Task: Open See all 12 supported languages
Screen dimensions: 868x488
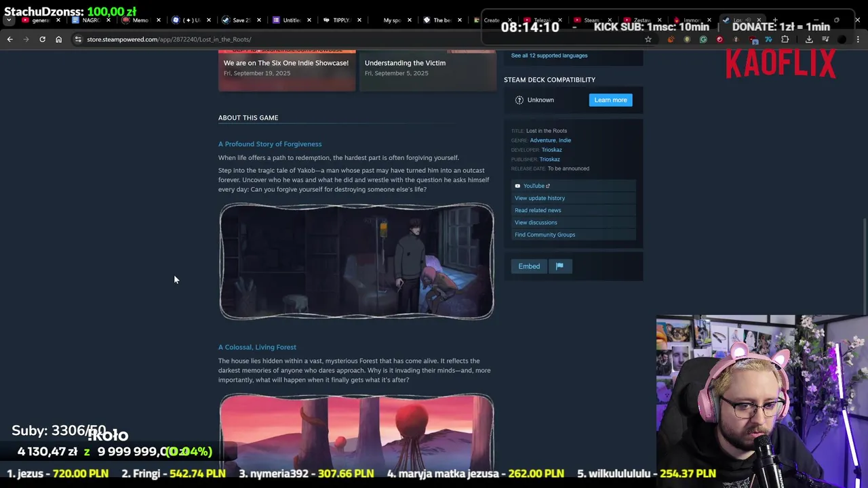Action: (549, 56)
